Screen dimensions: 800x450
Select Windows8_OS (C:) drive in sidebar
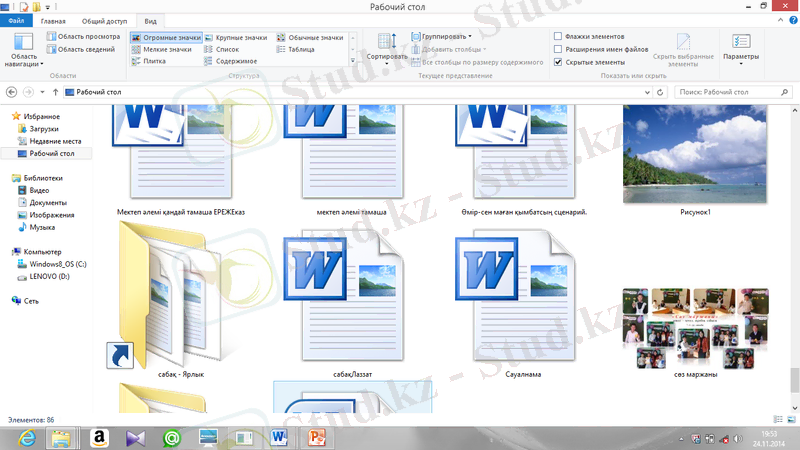point(59,264)
